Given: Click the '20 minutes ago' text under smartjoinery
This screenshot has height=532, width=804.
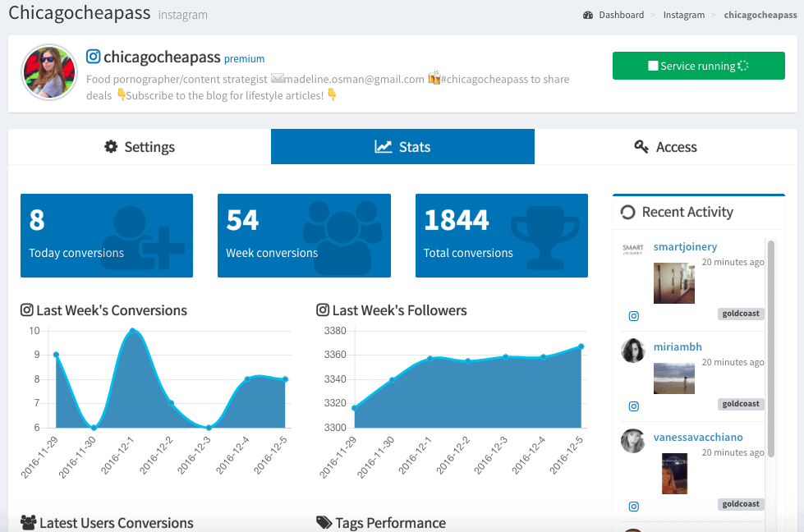Looking at the screenshot, I should (x=733, y=262).
